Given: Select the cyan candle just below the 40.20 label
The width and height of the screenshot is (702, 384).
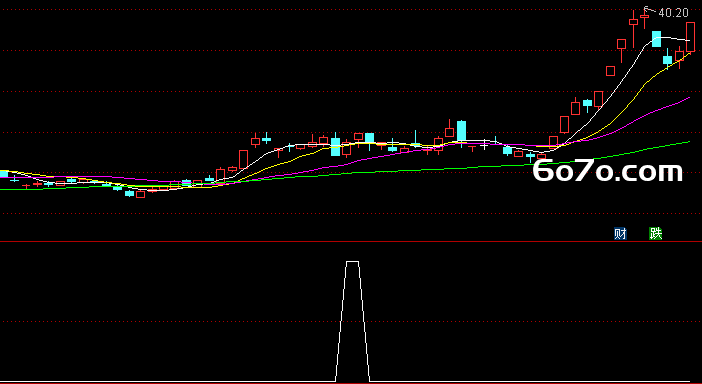Looking at the screenshot, I should (x=656, y=39).
